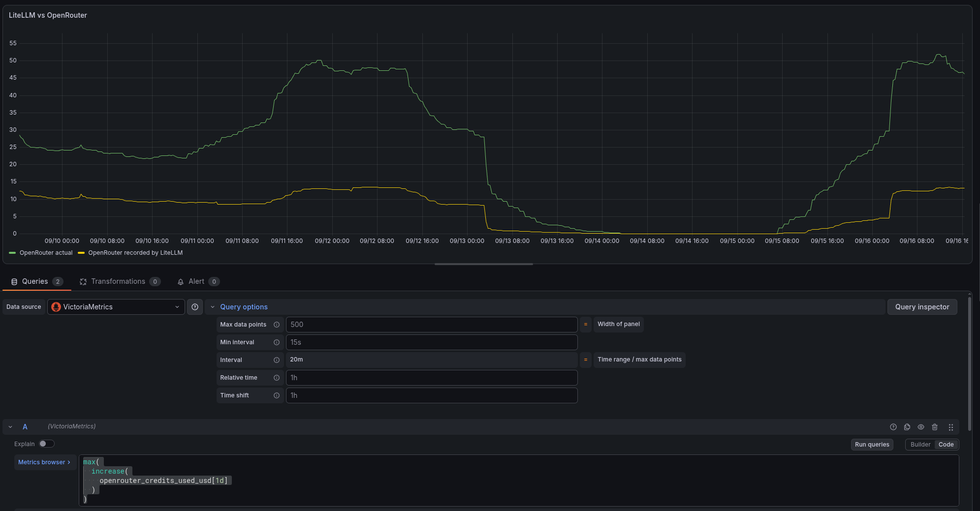Open the Metrics browser
The width and height of the screenshot is (980, 511).
coord(44,462)
